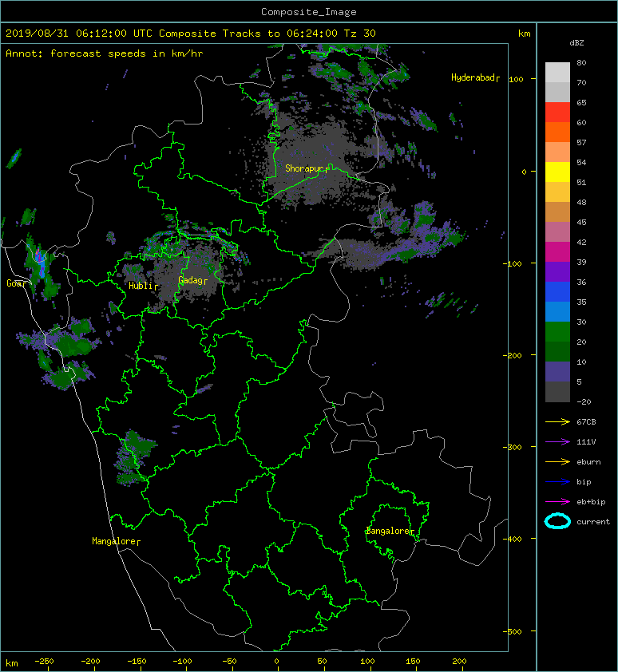The image size is (618, 672).
Task: Click the eburn legend label
Action: [x=588, y=462]
